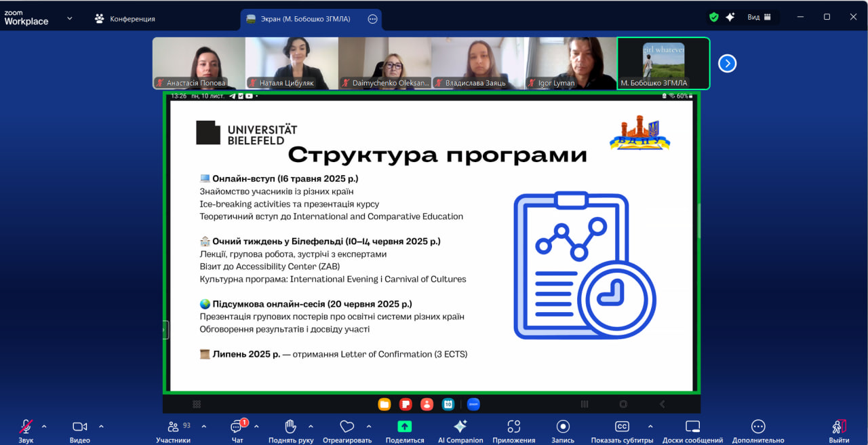The height and width of the screenshot is (445, 868).
Task: Expand audio options arrow next to Звук
Action: pos(44,427)
